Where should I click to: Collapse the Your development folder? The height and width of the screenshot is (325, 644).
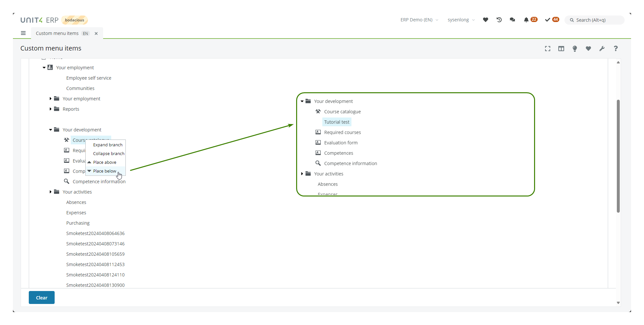51,130
